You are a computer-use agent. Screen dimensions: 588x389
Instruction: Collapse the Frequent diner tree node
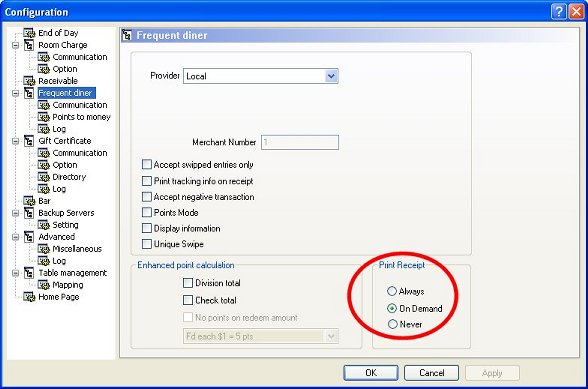15,93
